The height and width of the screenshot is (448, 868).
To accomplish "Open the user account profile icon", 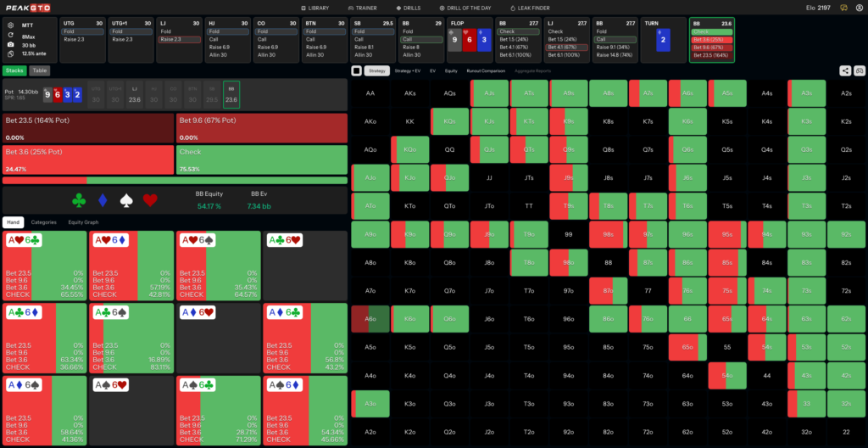I will [860, 8].
